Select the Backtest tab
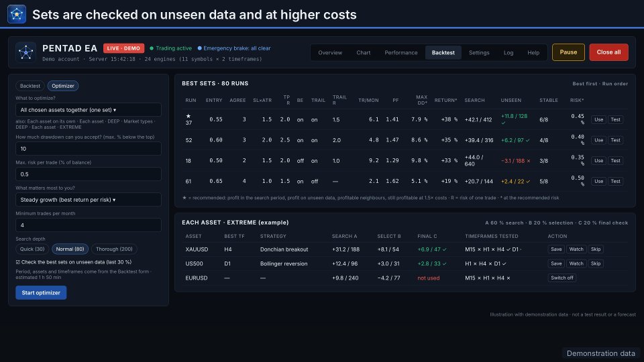The width and height of the screenshot is (644, 362). click(443, 52)
